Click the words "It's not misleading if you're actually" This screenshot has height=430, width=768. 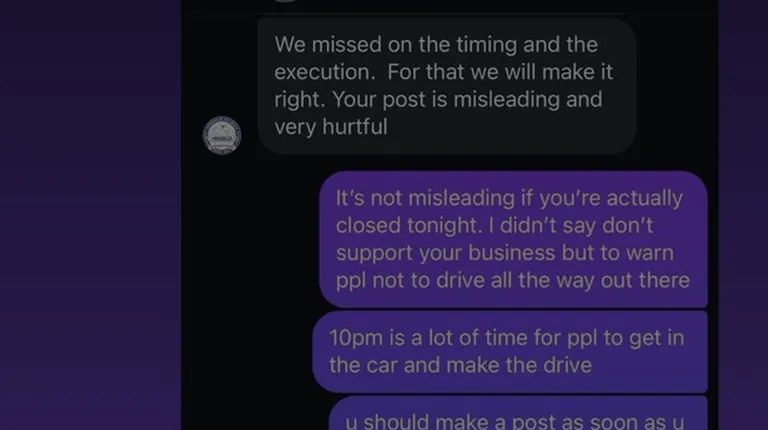point(509,198)
